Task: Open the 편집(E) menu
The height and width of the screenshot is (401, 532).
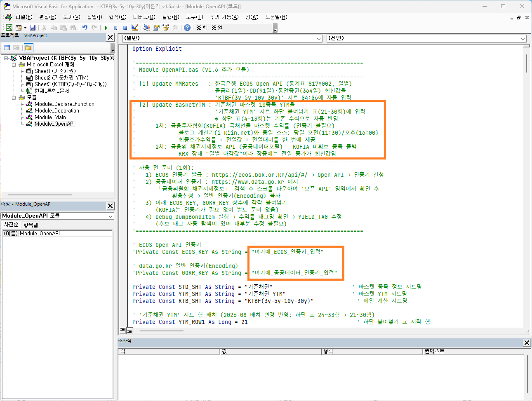Action: tap(47, 17)
